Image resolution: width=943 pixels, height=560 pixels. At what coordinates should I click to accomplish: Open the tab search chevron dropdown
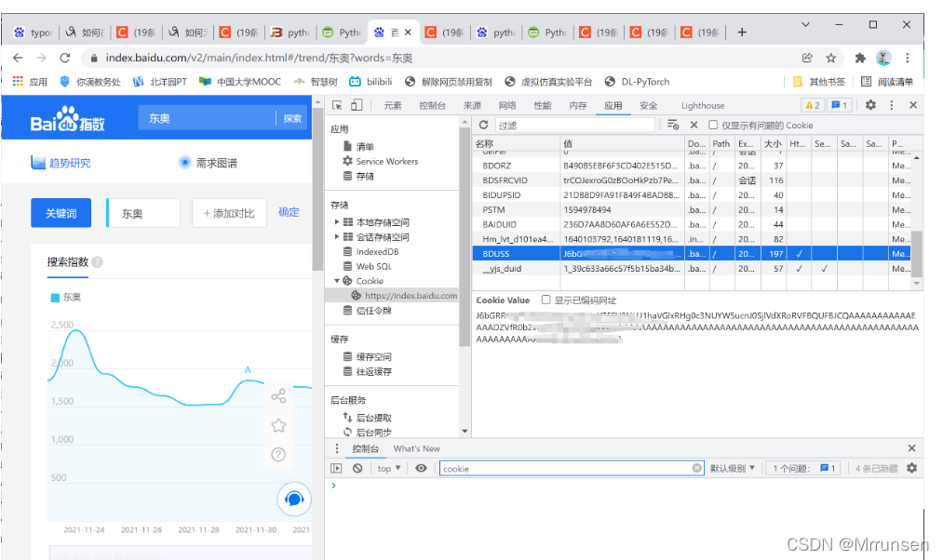[805, 24]
